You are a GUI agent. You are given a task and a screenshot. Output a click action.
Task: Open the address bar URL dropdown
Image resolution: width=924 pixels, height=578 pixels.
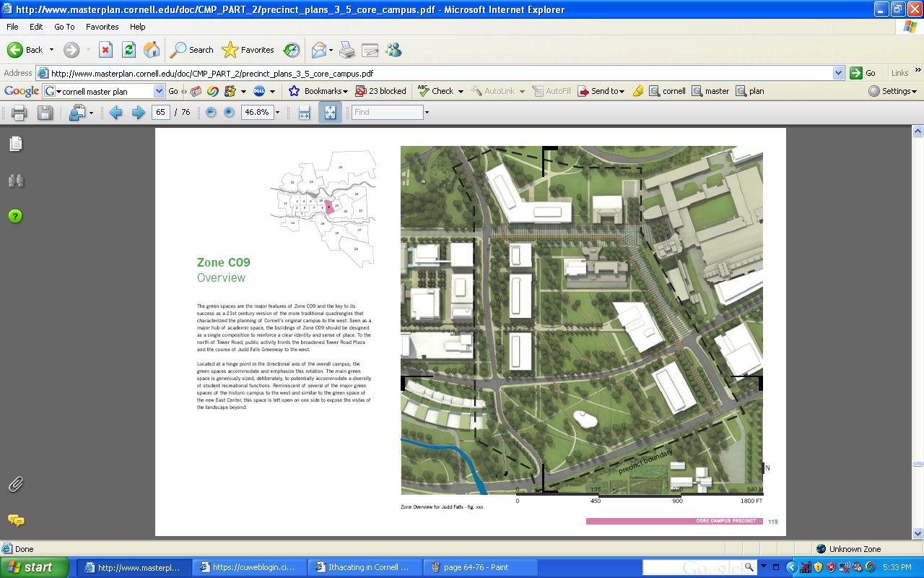pos(838,73)
